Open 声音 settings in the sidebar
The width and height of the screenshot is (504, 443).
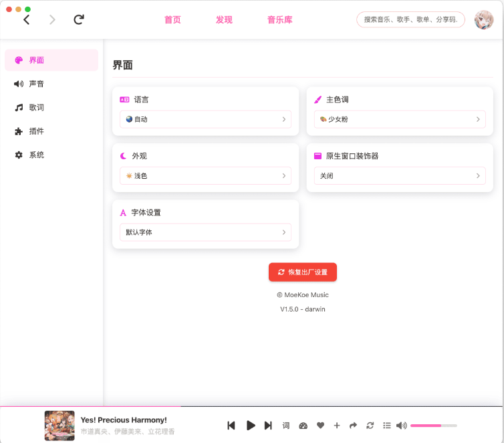(51, 84)
